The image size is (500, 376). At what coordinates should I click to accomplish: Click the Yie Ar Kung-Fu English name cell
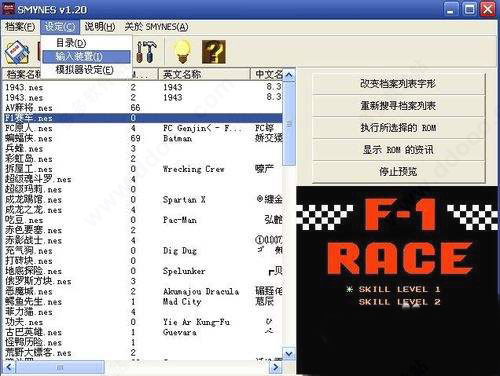point(196,322)
